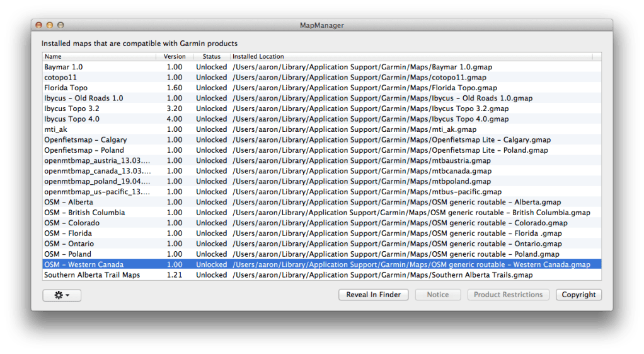Image resolution: width=644 pixels, height=354 pixels.
Task: Select the OSM – Ontario row
Action: [x=321, y=244]
